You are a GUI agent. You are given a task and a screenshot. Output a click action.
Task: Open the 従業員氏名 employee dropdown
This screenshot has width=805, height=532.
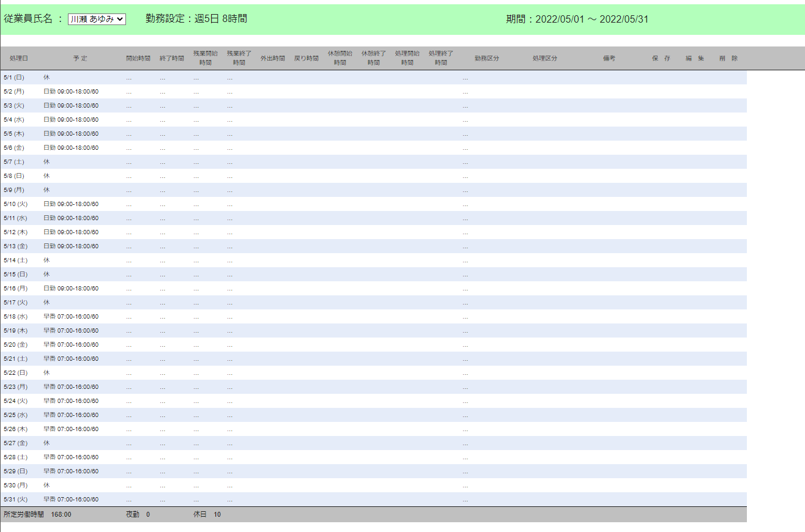[x=97, y=20]
